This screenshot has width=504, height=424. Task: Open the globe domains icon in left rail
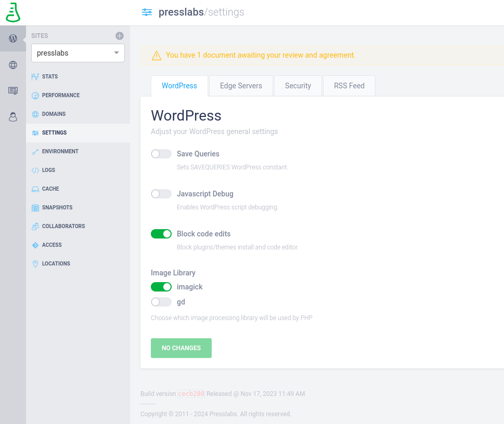click(x=13, y=65)
